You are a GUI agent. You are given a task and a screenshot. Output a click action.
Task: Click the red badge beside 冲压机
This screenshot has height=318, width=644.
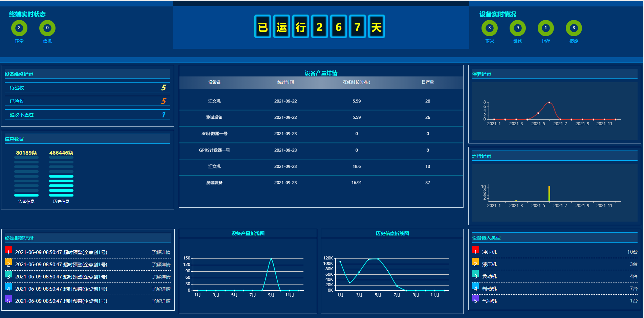pyautogui.click(x=475, y=250)
